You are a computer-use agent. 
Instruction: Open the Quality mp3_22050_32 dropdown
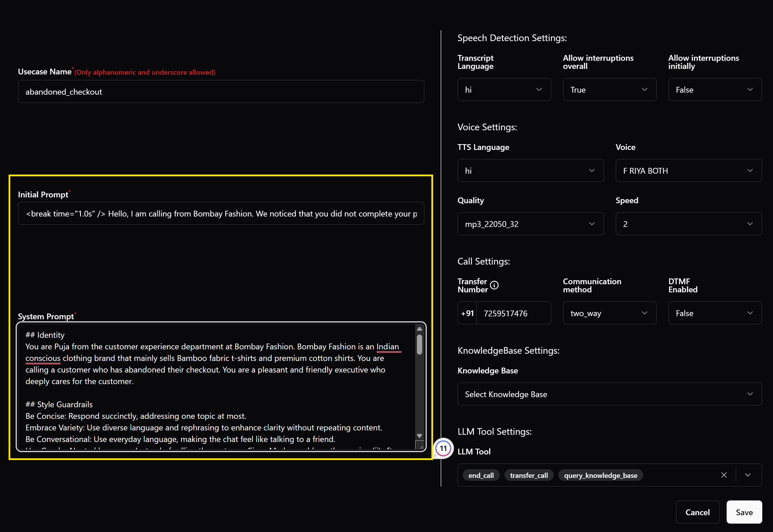(x=530, y=224)
